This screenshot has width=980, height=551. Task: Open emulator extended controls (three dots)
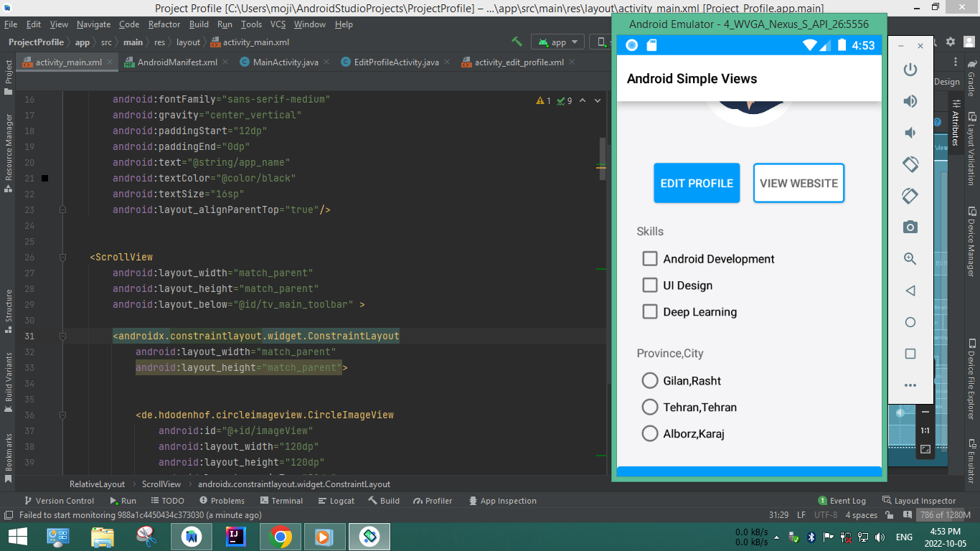pyautogui.click(x=910, y=385)
